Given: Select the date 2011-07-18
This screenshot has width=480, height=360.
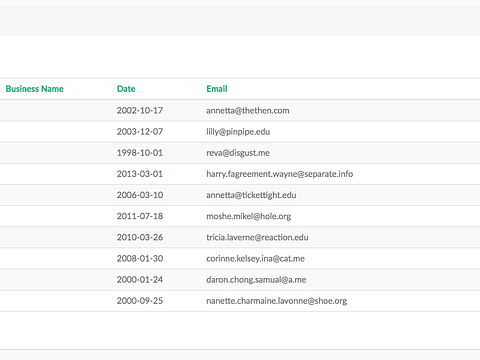Looking at the screenshot, I should click(x=140, y=216).
